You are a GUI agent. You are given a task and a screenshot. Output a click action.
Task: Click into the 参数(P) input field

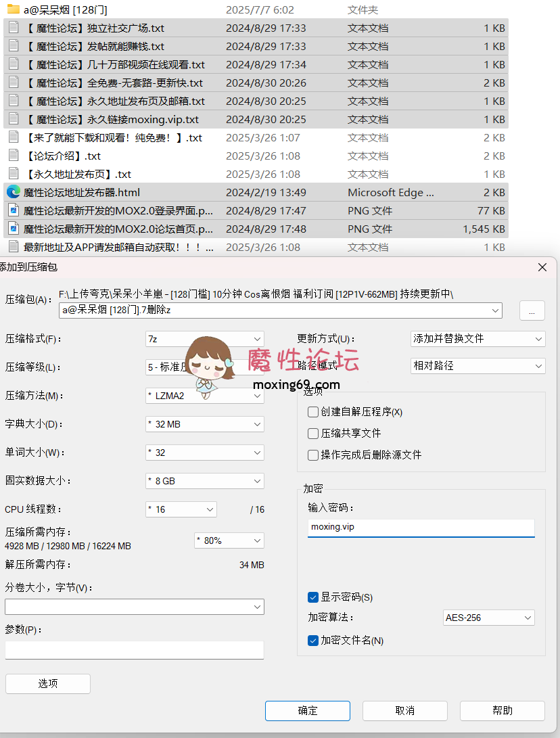135,650
